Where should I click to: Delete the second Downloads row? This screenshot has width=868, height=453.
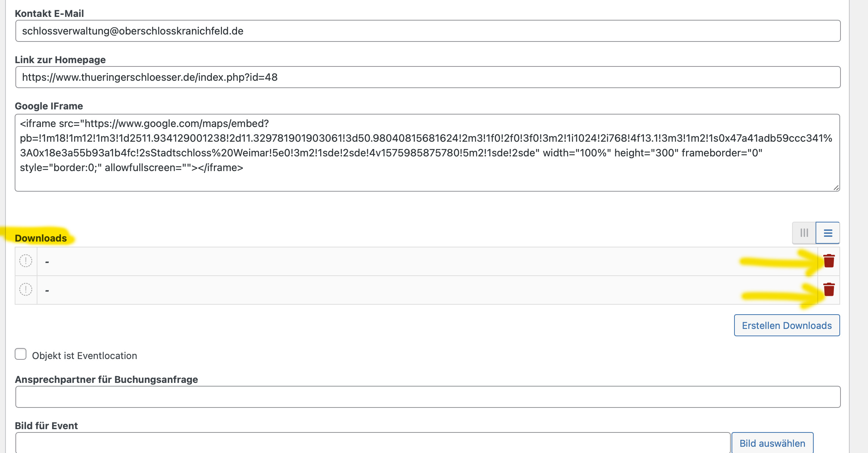point(829,290)
